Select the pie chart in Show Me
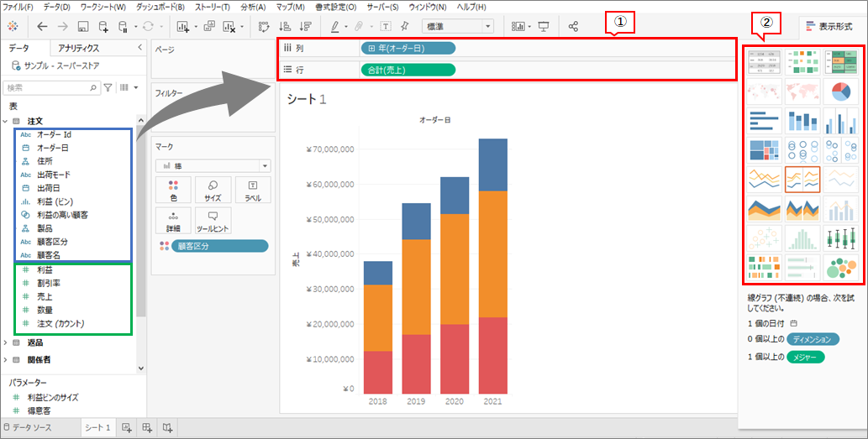 (840, 91)
